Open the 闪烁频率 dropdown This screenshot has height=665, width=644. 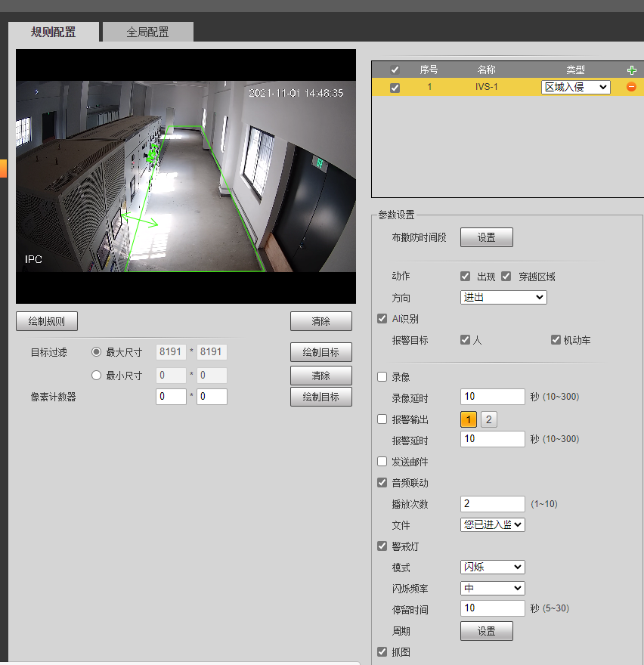pyautogui.click(x=493, y=588)
